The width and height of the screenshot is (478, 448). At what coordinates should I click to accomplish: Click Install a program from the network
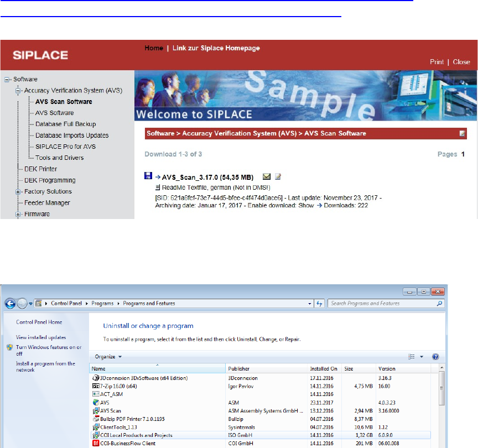point(45,367)
